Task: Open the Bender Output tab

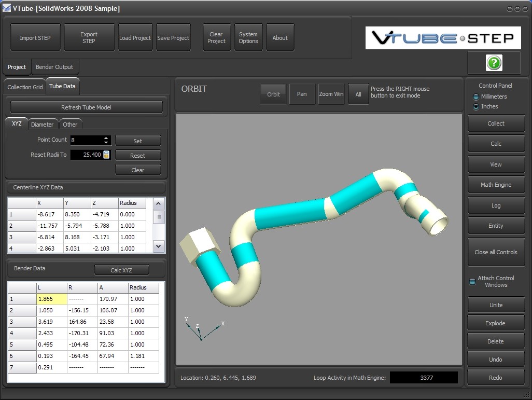Action: 54,67
